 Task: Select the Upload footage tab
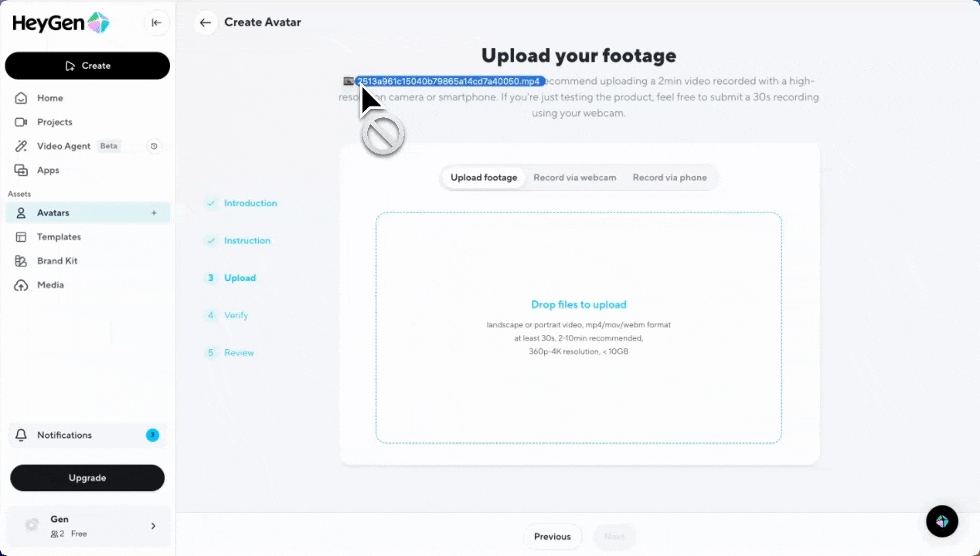pos(484,178)
